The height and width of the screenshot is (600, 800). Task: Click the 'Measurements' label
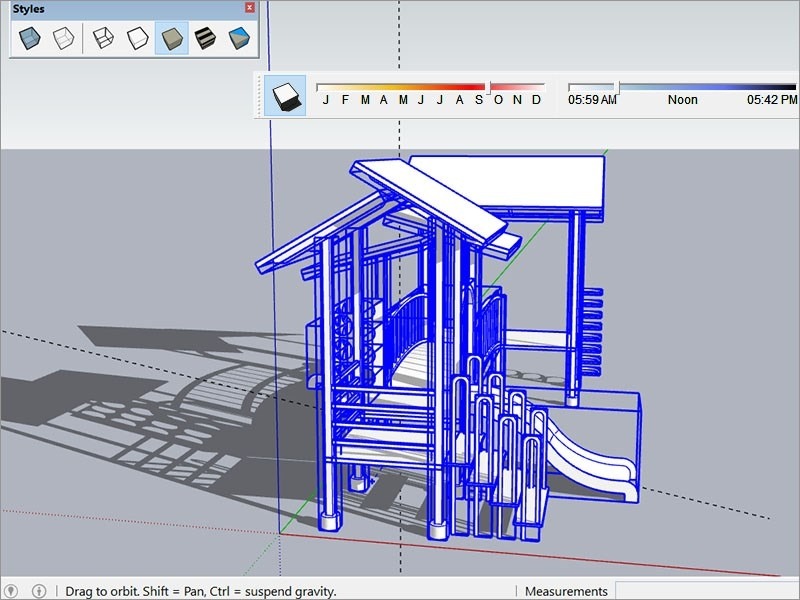click(x=566, y=592)
